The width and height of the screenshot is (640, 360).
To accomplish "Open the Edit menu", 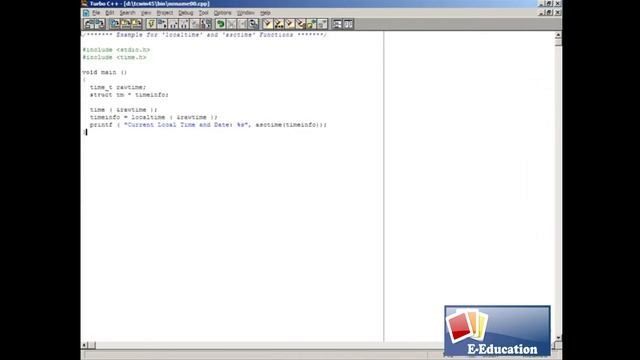I will (109, 13).
